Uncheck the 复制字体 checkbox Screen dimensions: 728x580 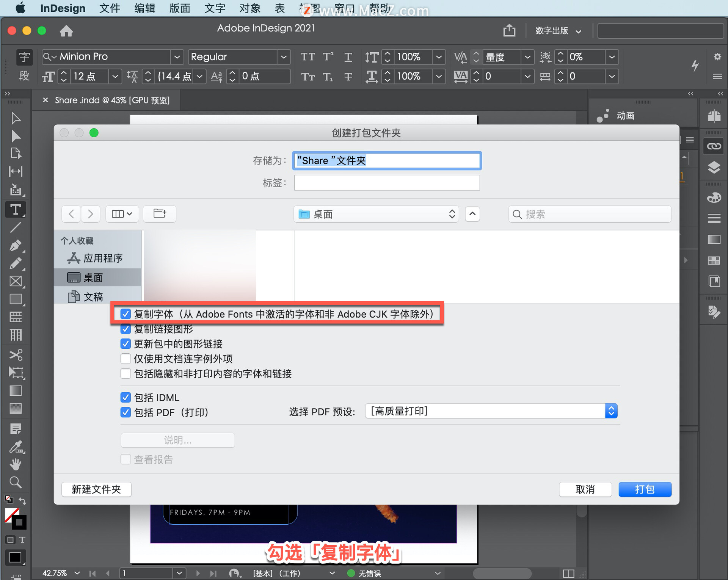click(126, 314)
